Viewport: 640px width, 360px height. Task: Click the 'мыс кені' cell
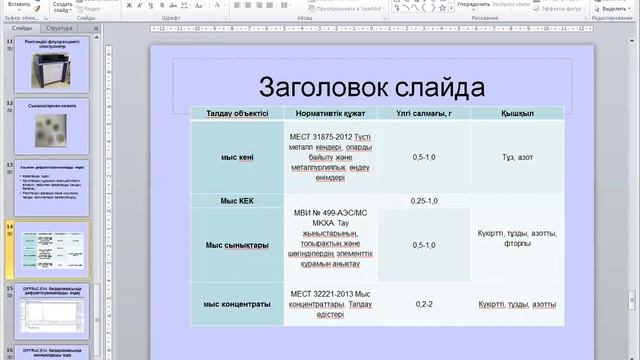237,157
